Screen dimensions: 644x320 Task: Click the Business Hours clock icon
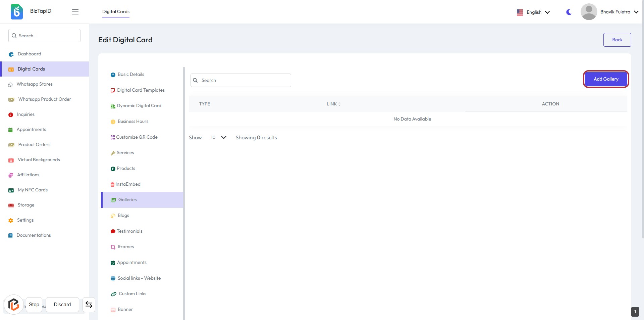[x=113, y=122]
